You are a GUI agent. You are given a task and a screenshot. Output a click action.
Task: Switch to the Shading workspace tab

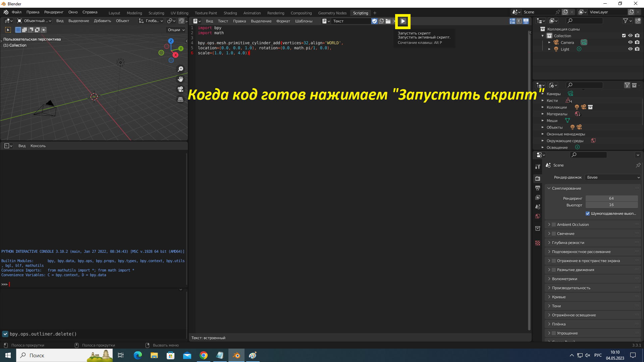coord(230,13)
